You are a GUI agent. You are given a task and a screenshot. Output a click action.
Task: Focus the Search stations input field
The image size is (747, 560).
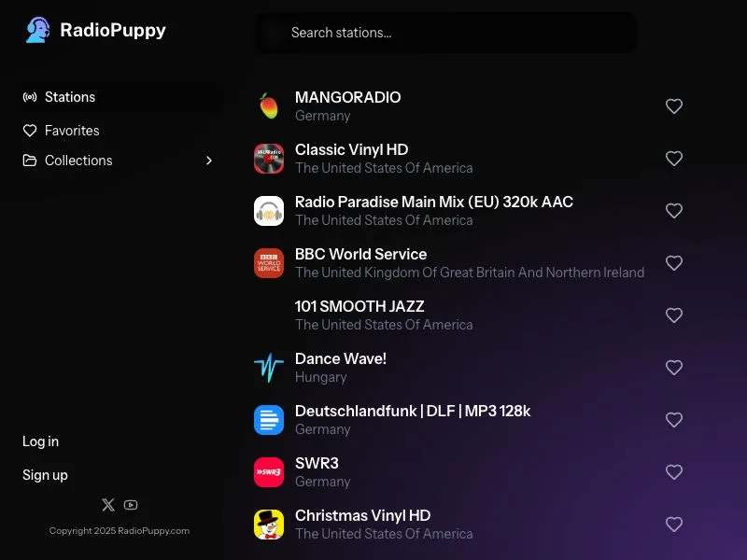click(x=446, y=33)
